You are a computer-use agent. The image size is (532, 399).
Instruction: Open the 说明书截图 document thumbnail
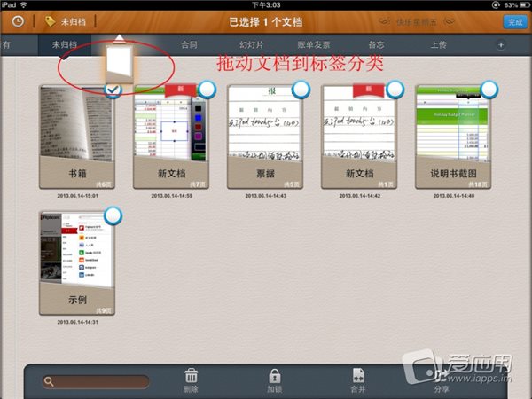[x=453, y=137]
